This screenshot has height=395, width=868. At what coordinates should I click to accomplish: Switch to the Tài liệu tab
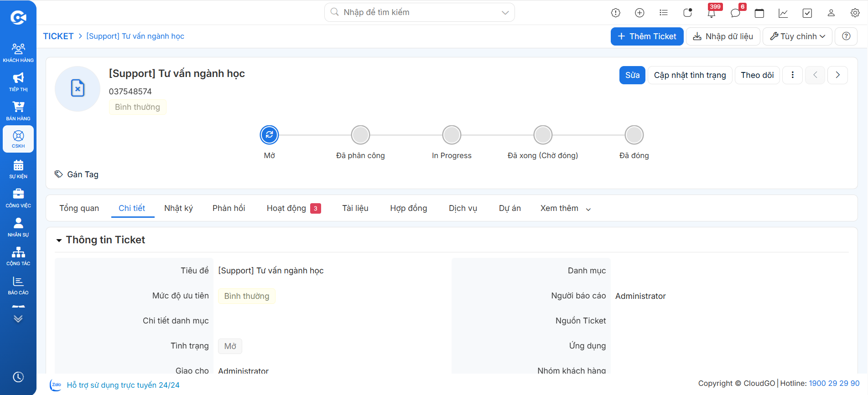355,208
